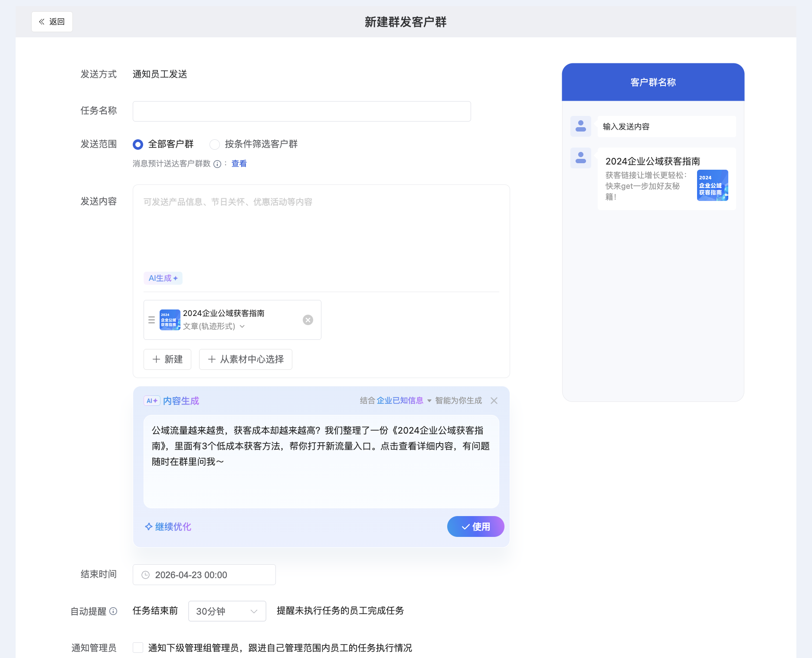The height and width of the screenshot is (658, 812).
Task: Click the 2024企业公域获客指南 attachment thumbnail
Action: pos(170,320)
